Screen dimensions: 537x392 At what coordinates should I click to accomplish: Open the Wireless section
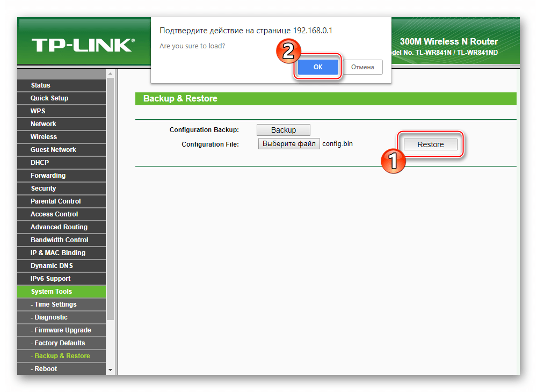coord(61,137)
